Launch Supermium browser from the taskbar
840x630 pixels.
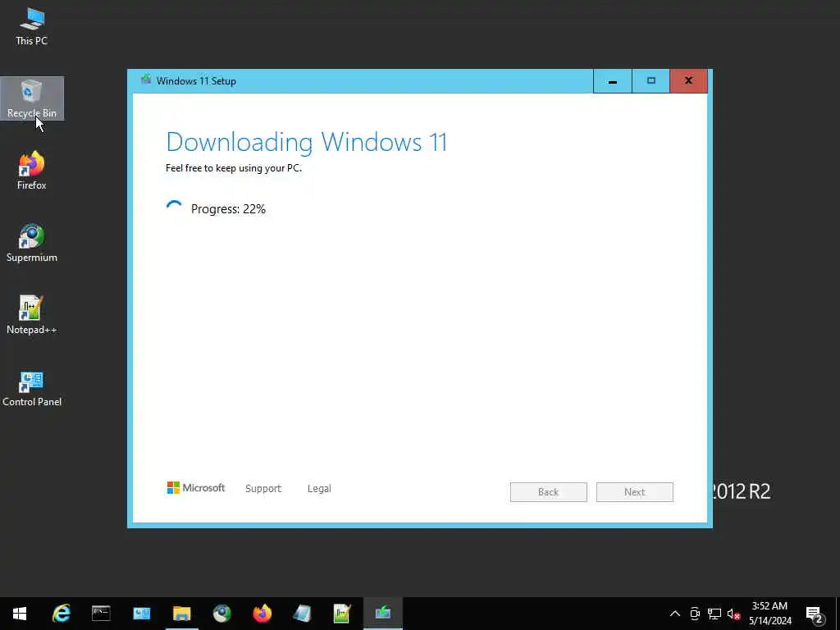point(221,614)
